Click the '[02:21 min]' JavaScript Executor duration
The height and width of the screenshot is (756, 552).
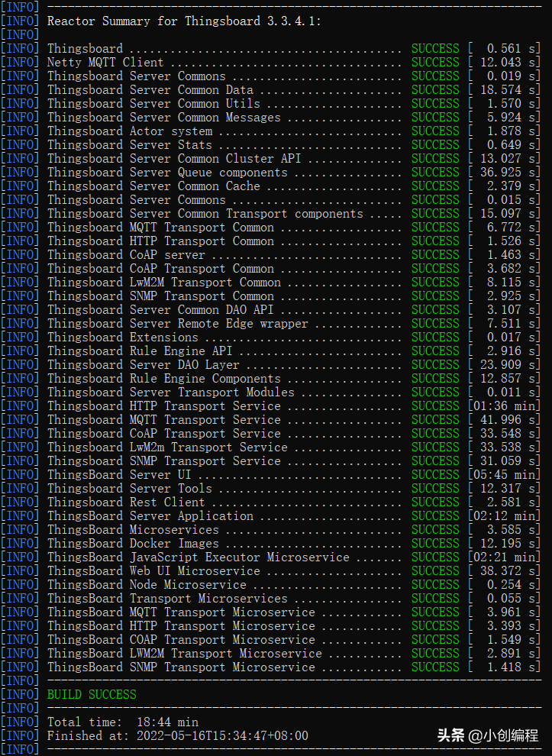coord(504,557)
